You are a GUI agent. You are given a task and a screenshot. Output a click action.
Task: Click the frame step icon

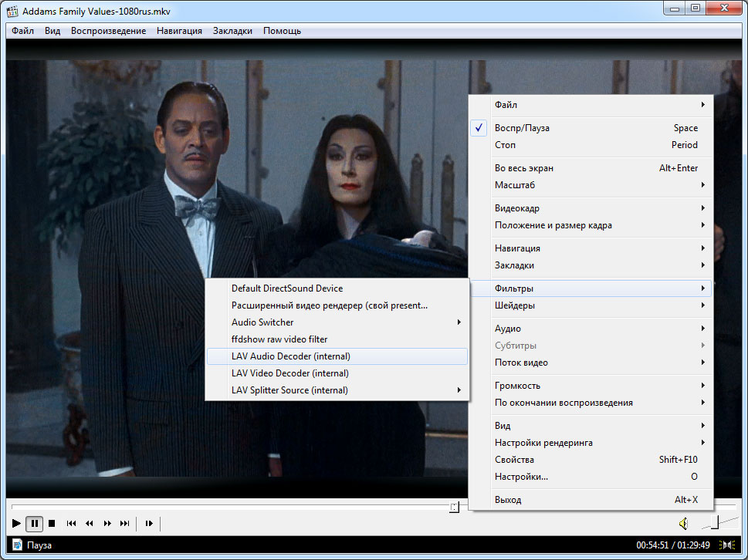click(x=149, y=523)
